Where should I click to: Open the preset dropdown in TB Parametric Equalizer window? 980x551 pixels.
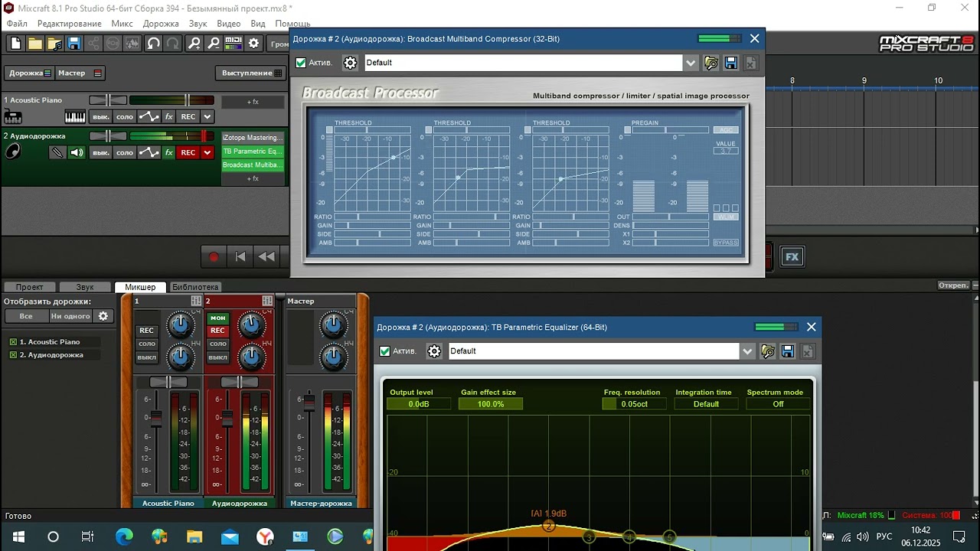coord(748,351)
